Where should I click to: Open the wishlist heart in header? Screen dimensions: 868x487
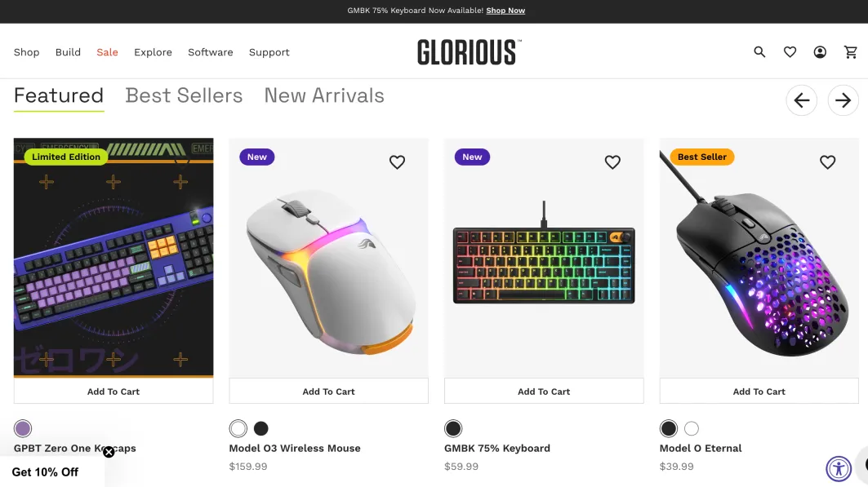click(x=790, y=52)
